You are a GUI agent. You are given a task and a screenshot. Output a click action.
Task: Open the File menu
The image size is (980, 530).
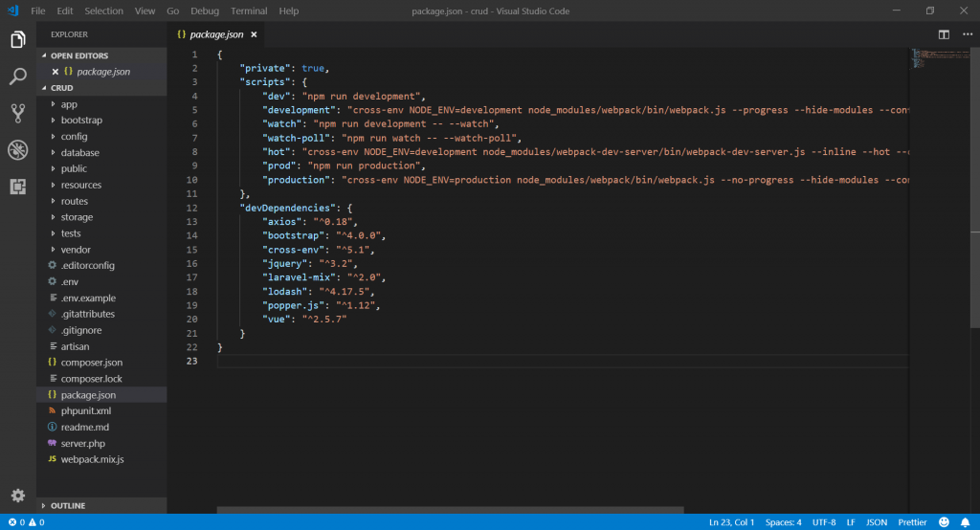(x=38, y=11)
